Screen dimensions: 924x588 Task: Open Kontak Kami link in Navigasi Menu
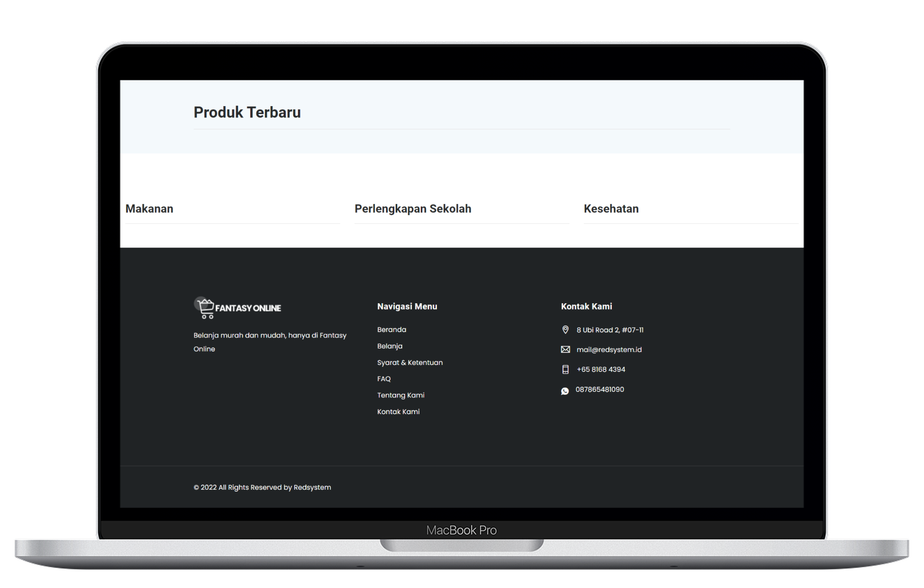point(398,412)
